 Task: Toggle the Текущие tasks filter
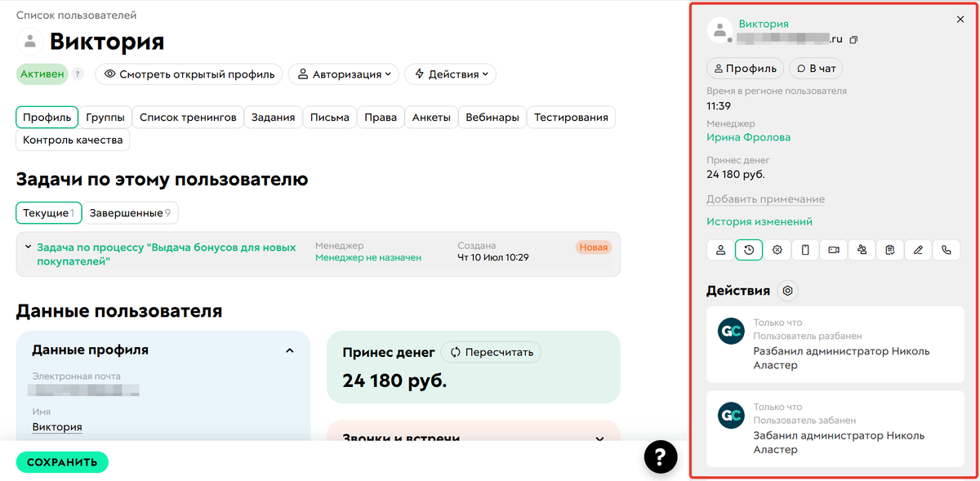click(x=48, y=212)
